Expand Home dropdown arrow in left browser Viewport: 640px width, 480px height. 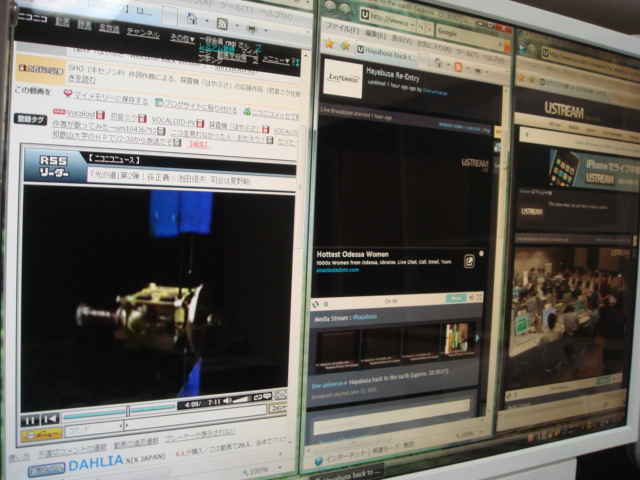[x=207, y=20]
